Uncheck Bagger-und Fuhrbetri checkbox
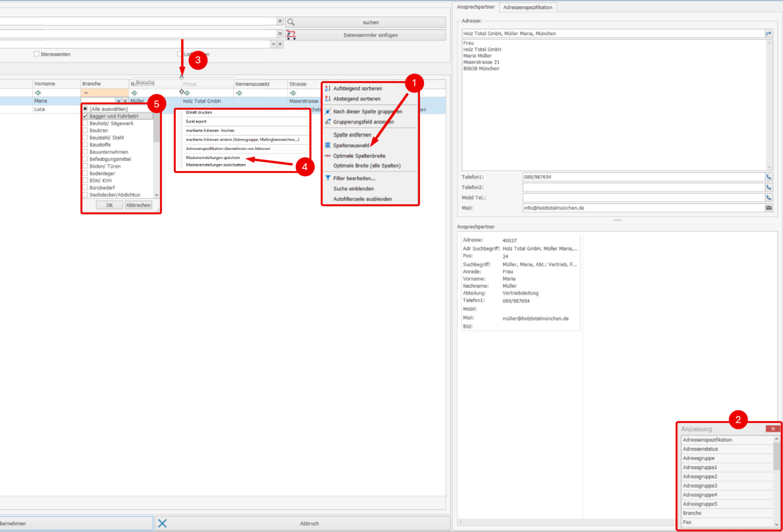This screenshot has height=532, width=783. [85, 116]
